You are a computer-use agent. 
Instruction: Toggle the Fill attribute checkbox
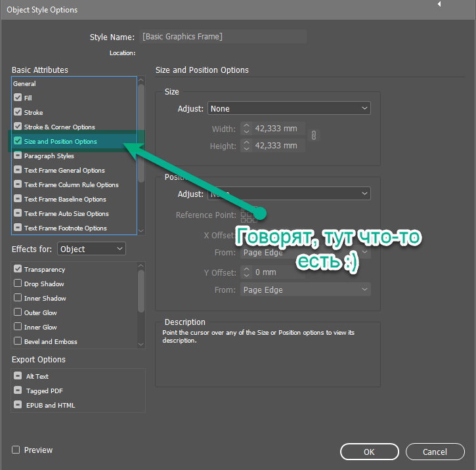[18, 97]
